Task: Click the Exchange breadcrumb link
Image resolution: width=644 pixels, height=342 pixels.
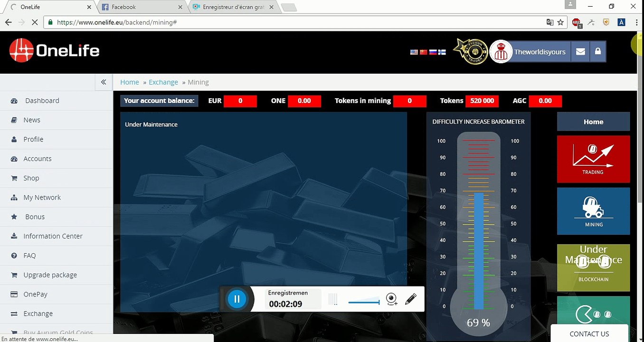Action: (x=163, y=82)
